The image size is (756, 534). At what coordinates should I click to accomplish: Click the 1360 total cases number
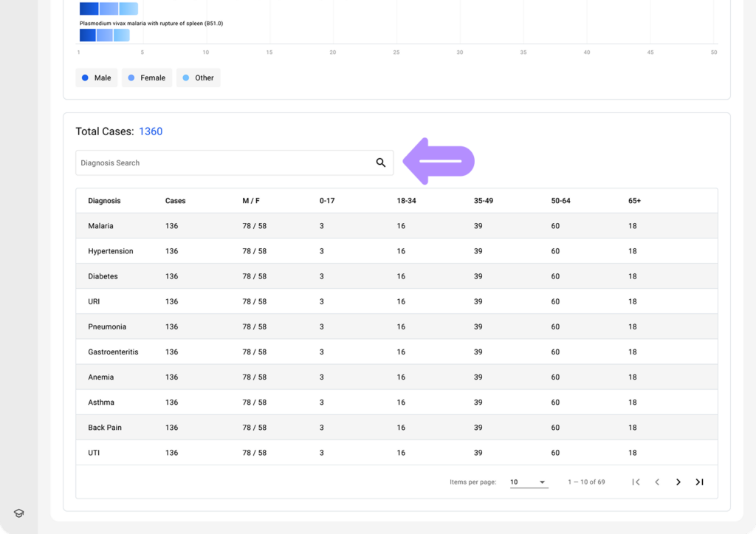pos(151,131)
